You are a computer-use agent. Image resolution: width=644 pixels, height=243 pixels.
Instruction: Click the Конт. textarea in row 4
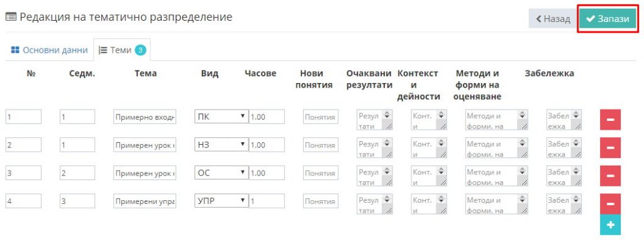click(429, 205)
